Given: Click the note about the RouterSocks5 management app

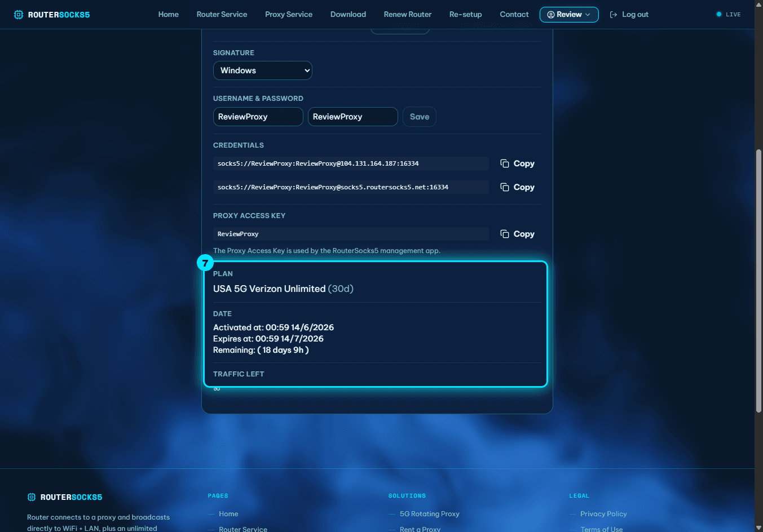Looking at the screenshot, I should point(327,251).
